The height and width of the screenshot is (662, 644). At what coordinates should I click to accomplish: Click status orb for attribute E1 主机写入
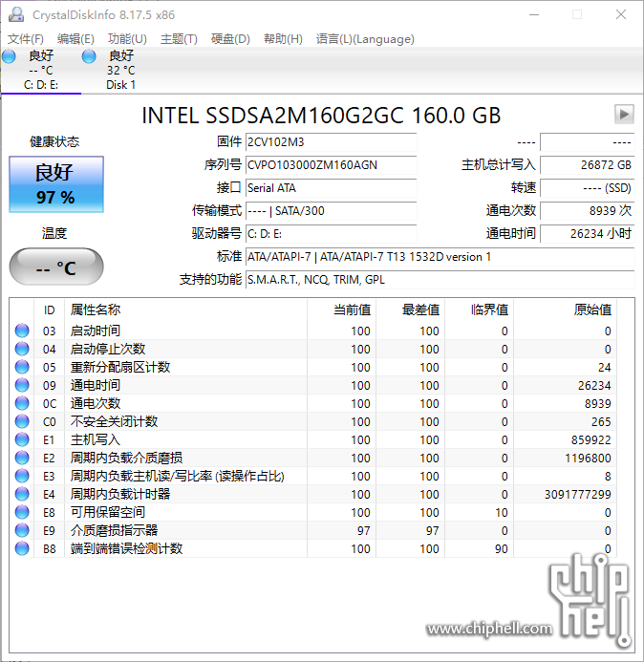click(22, 440)
